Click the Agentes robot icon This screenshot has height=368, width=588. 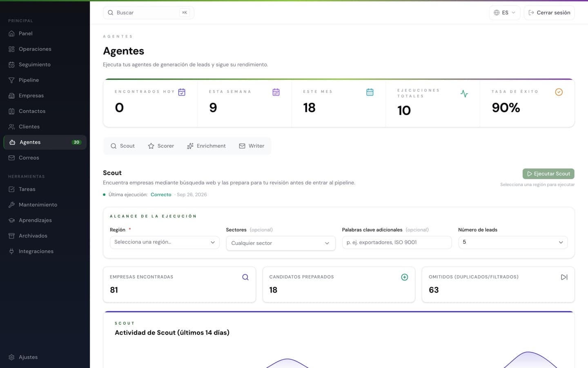click(x=12, y=142)
